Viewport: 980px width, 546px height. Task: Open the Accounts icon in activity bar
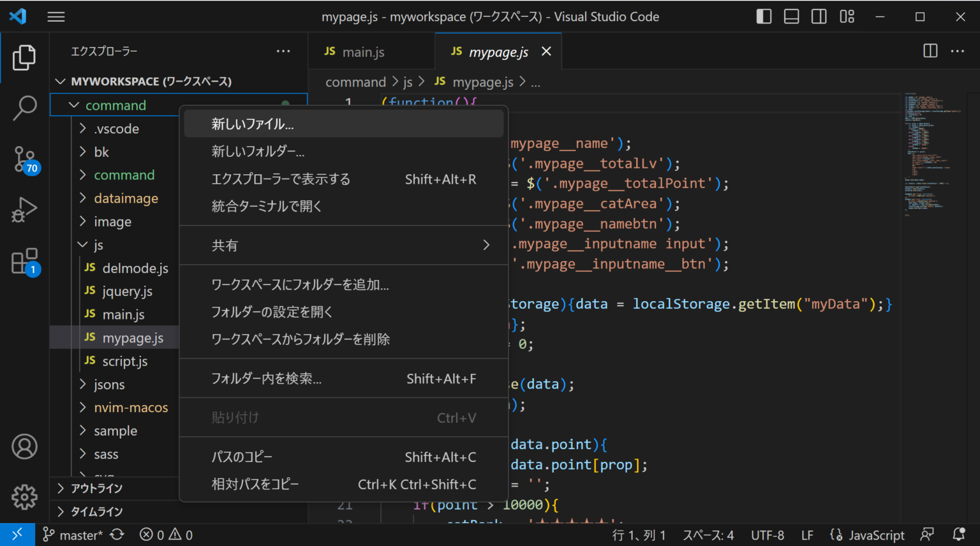pyautogui.click(x=24, y=446)
